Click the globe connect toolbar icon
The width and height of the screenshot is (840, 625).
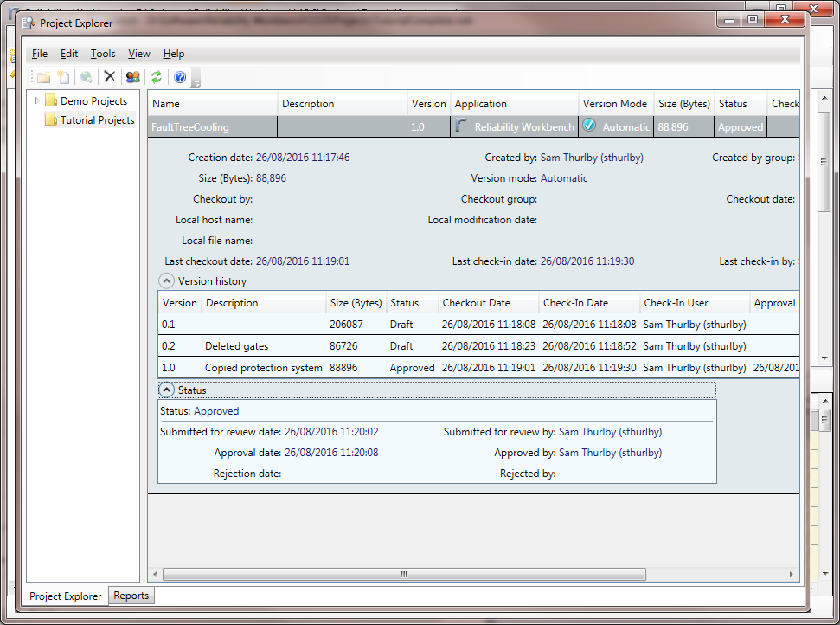click(87, 77)
